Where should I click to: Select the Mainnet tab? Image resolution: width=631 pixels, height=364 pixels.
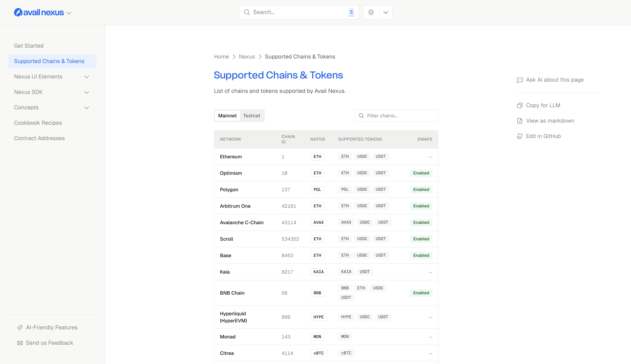coord(227,116)
